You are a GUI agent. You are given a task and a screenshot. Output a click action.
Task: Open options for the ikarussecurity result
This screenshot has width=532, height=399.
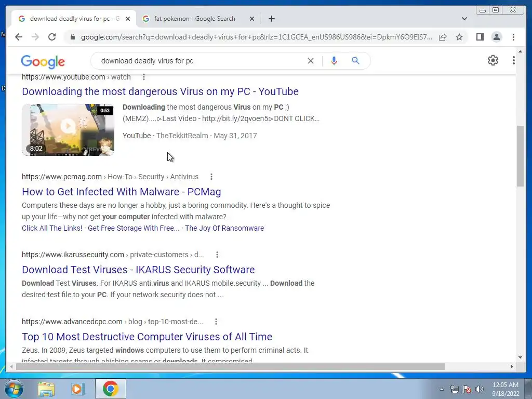pyautogui.click(x=217, y=255)
